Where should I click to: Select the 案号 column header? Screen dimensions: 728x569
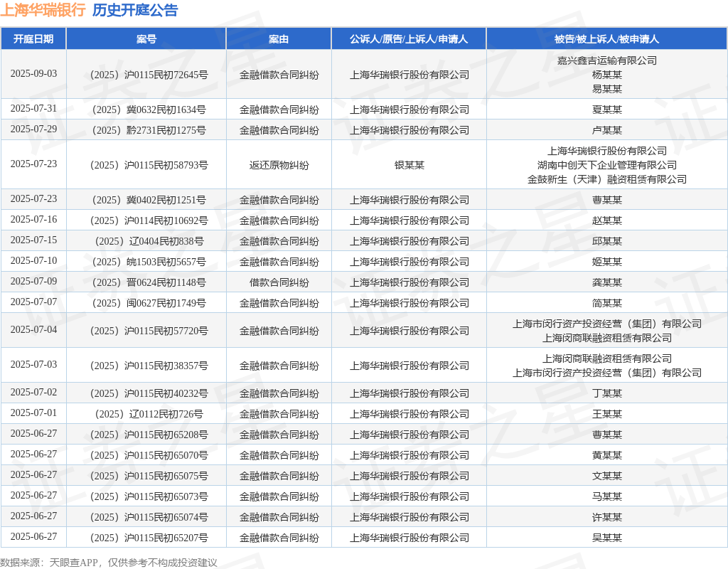pyautogui.click(x=146, y=39)
